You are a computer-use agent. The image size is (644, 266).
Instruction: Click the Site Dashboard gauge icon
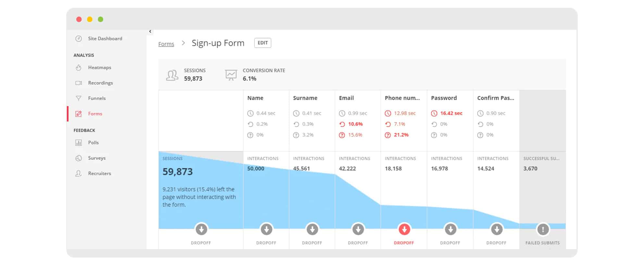pyautogui.click(x=79, y=39)
